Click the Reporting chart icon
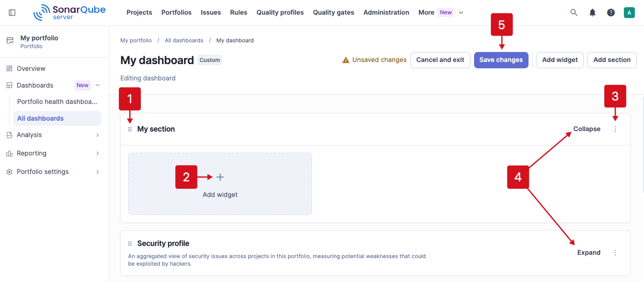This screenshot has height=282, width=644. tap(9, 153)
